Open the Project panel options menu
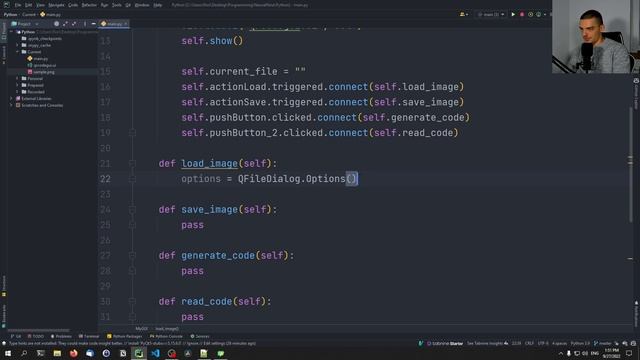Viewport: 640px width, 360px height. tap(84, 24)
